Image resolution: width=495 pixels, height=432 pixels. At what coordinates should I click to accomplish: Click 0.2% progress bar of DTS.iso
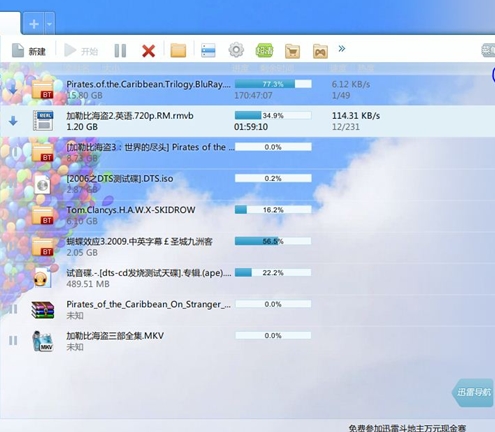coord(273,178)
